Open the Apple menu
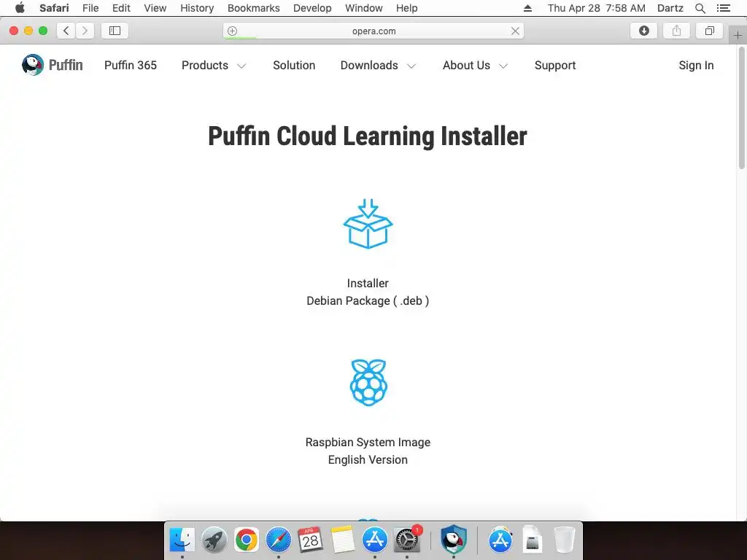Image resolution: width=747 pixels, height=560 pixels. pyautogui.click(x=20, y=8)
